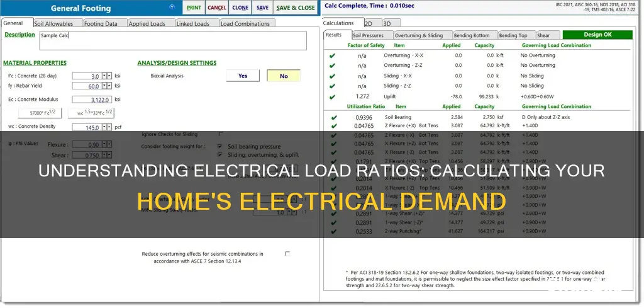The image size is (644, 308).
Task: Decrease Shear phi value with down arrow
Action: pos(104,155)
